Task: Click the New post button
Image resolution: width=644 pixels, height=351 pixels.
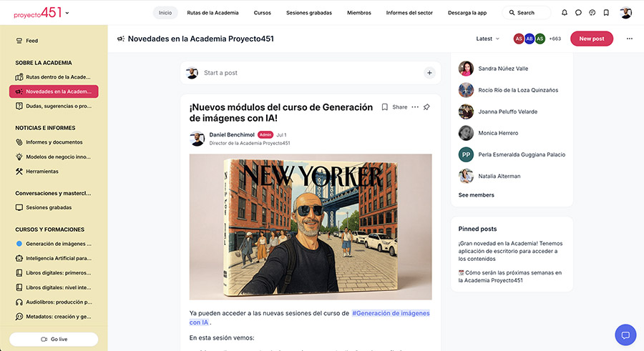Action: [x=592, y=39]
